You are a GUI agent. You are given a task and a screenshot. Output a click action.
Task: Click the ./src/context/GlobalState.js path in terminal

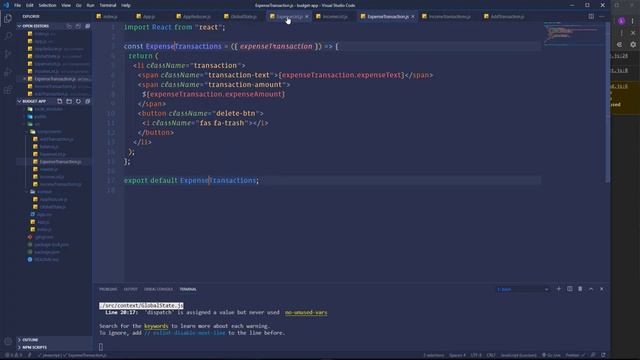coord(141,305)
